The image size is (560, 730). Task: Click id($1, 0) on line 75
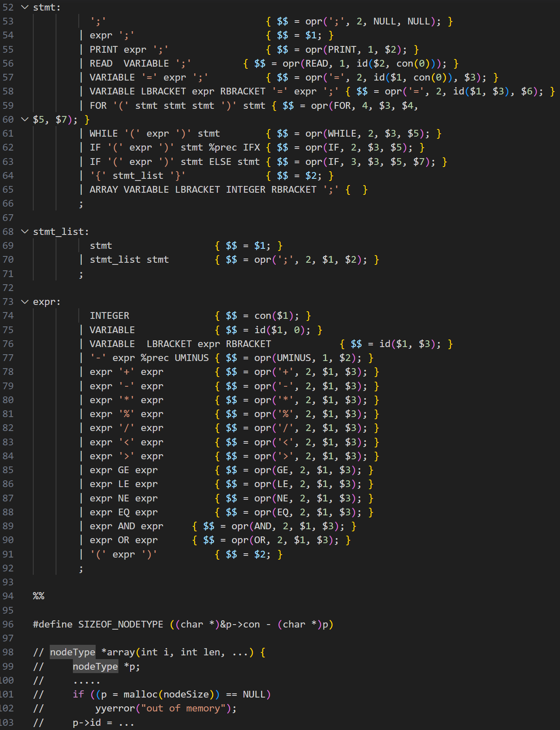(279, 330)
